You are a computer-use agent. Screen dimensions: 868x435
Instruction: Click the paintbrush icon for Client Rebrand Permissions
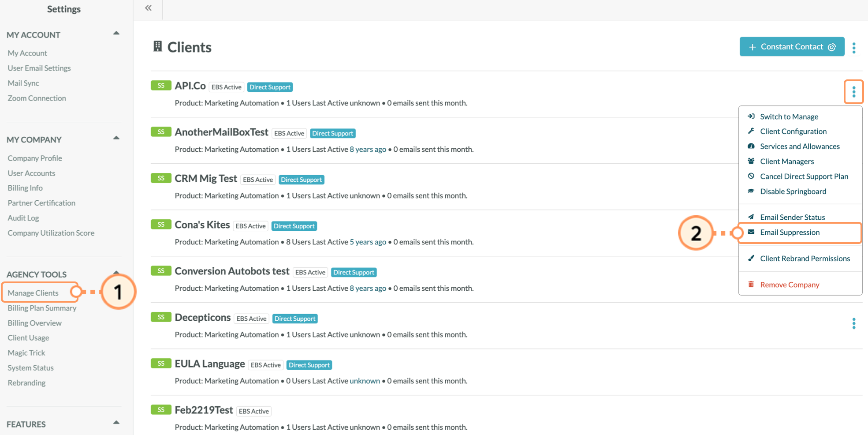tap(751, 258)
